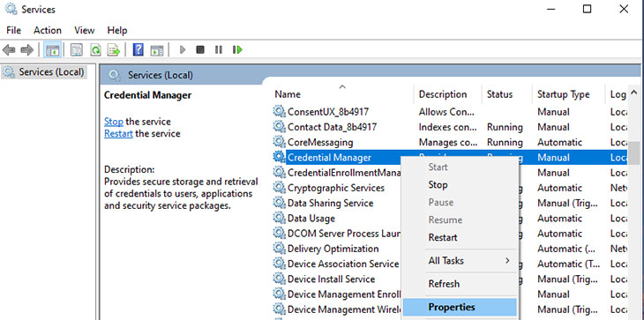Click the ConsentUX_8b4917 gear icon

[x=279, y=111]
